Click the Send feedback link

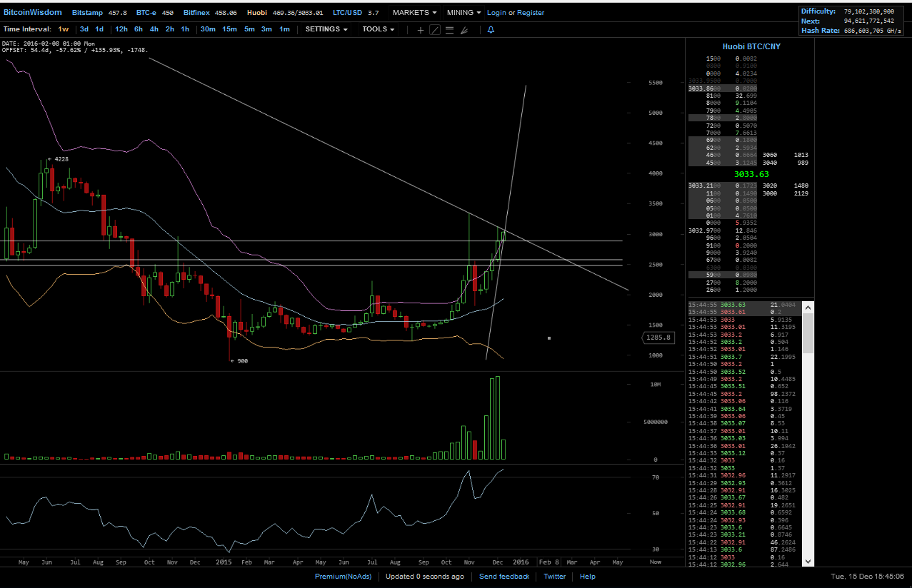[504, 577]
